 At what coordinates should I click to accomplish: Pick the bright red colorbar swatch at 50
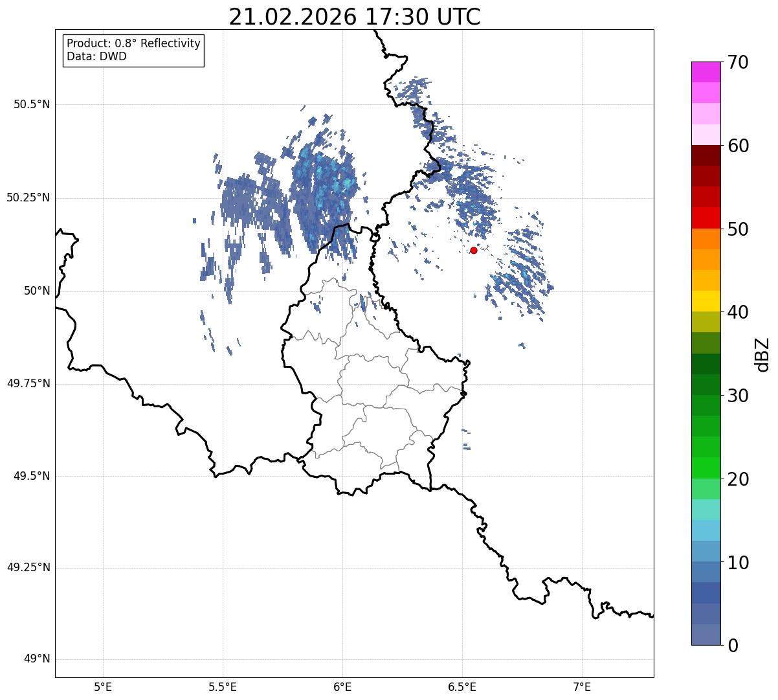(706, 218)
